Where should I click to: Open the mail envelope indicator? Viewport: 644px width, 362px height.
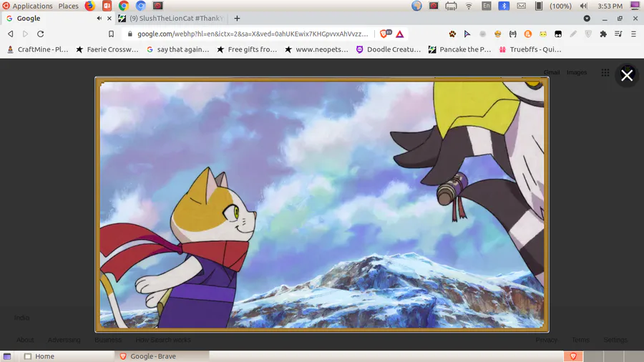(521, 6)
